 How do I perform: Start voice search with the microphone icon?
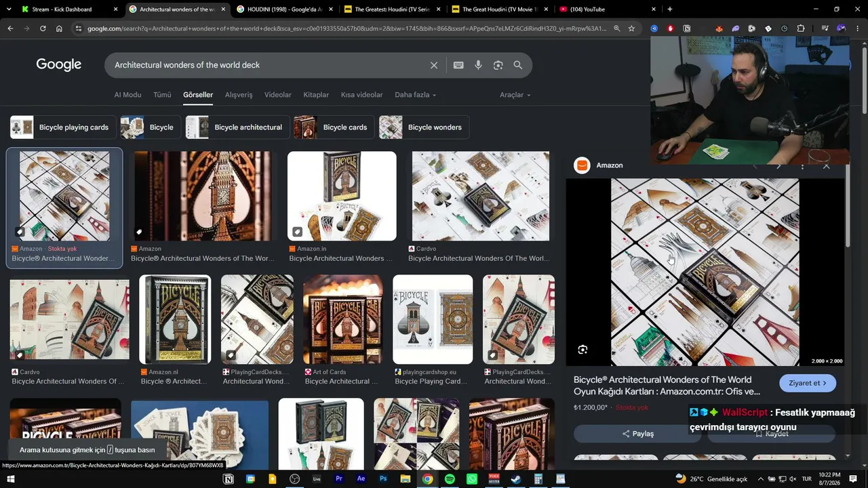coord(478,65)
